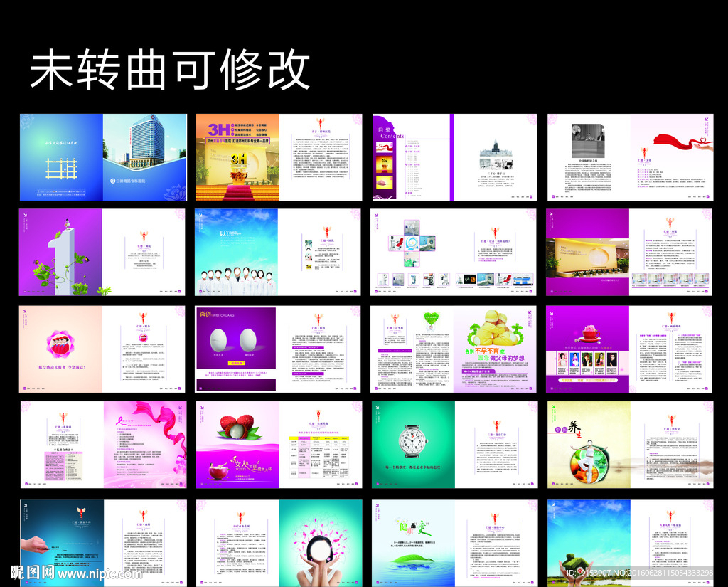
Task: Select the peach spread with pink flower graphic
Action: click(102, 349)
